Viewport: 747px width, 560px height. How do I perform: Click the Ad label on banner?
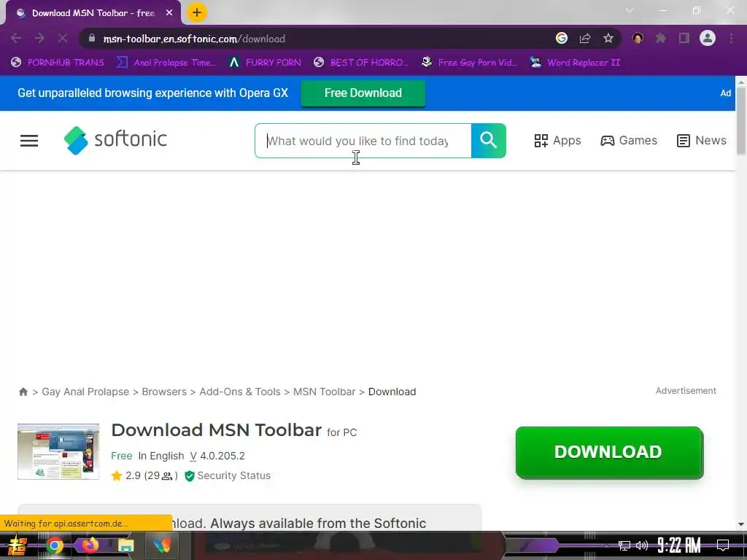(x=726, y=93)
